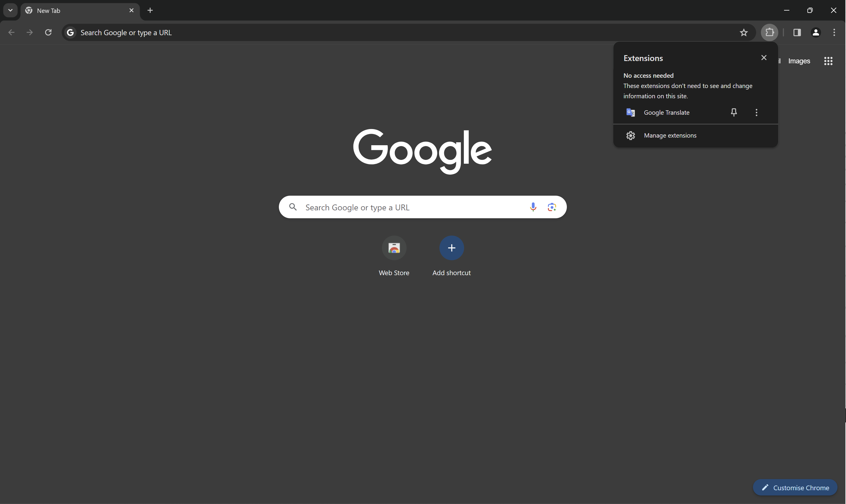Close the Extensions popup

coord(764,58)
